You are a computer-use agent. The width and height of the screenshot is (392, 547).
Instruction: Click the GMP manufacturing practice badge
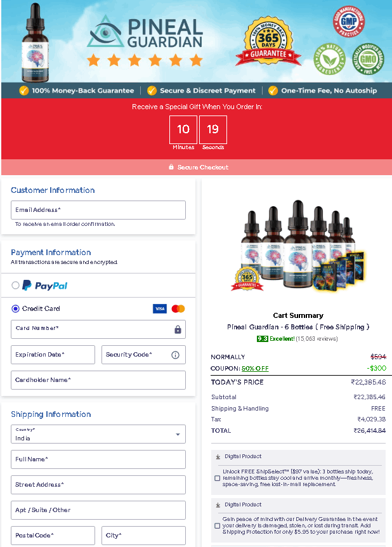(x=348, y=21)
